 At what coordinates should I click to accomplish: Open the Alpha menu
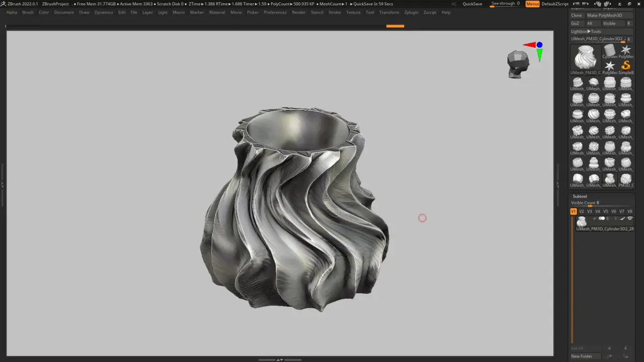point(12,12)
